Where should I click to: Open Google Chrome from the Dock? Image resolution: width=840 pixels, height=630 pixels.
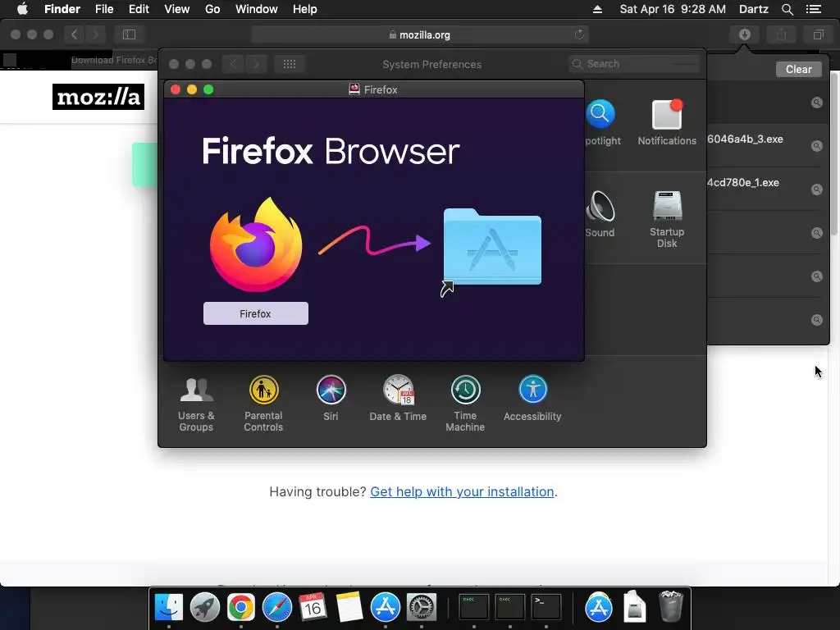tap(240, 607)
